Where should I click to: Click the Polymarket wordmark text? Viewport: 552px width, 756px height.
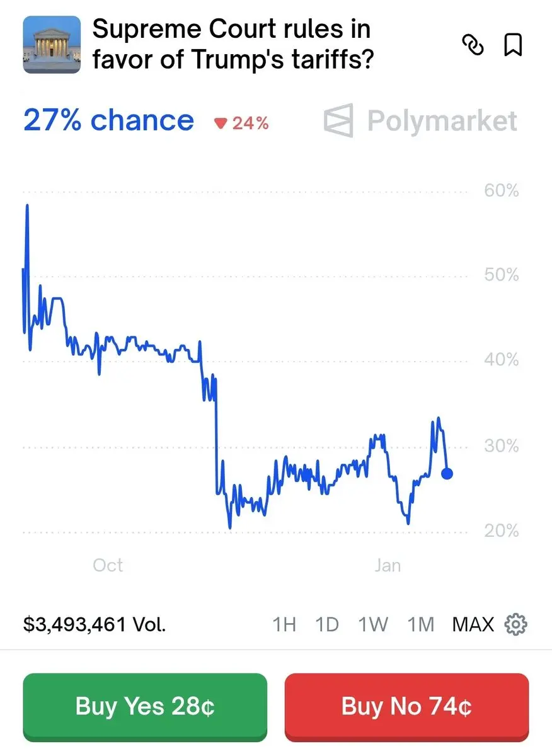[442, 121]
